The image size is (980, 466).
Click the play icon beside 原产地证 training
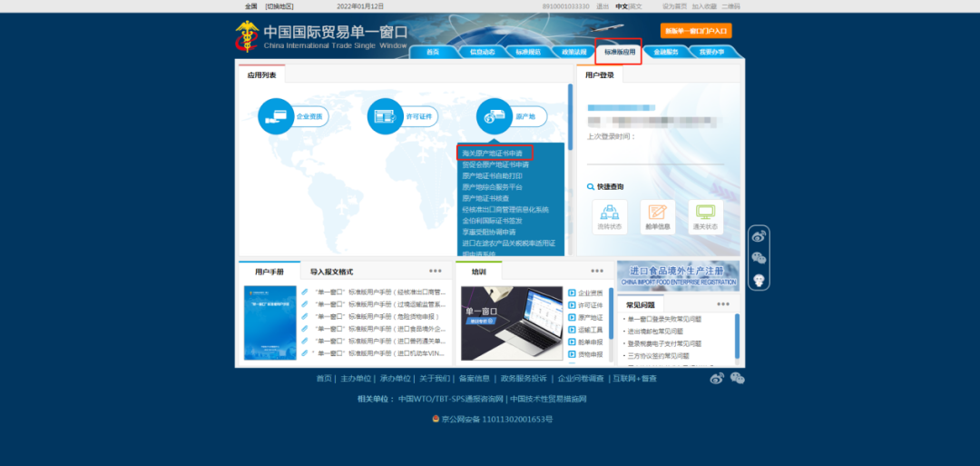tap(572, 318)
